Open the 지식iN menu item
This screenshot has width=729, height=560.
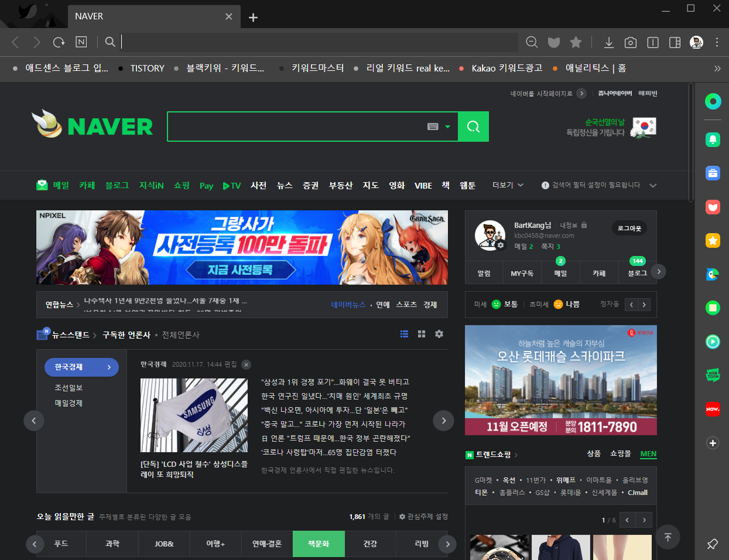tap(151, 185)
